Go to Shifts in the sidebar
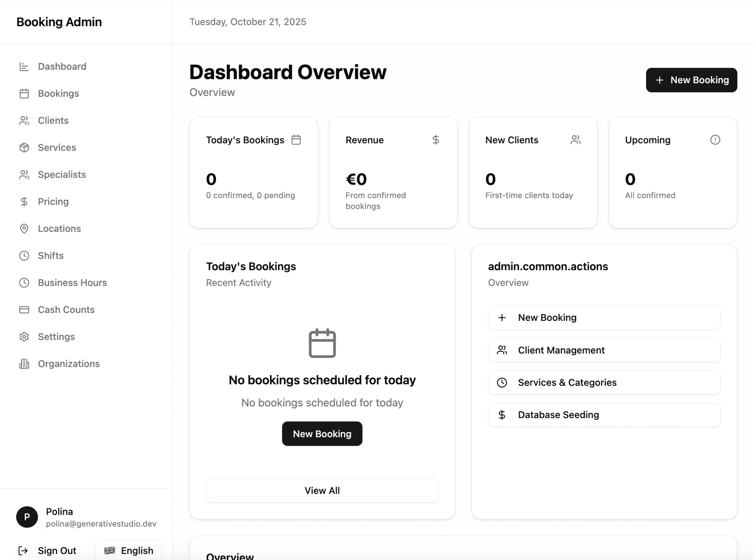 (87, 256)
